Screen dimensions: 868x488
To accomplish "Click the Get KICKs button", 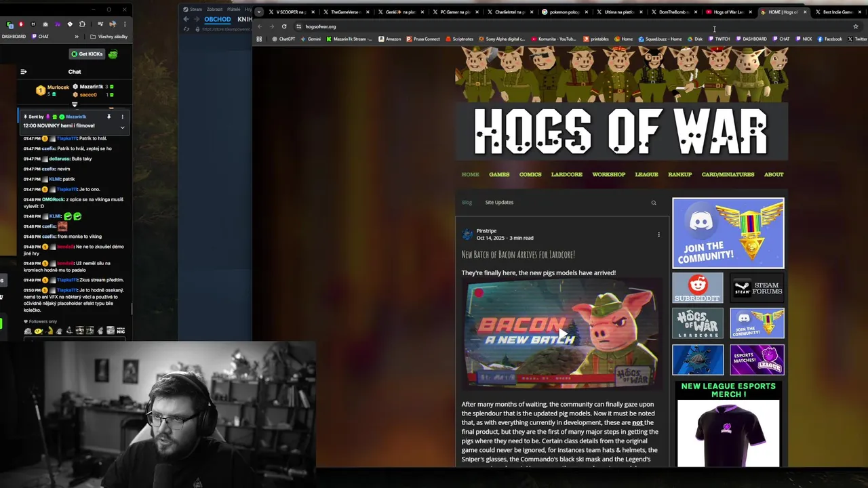I will tap(87, 54).
